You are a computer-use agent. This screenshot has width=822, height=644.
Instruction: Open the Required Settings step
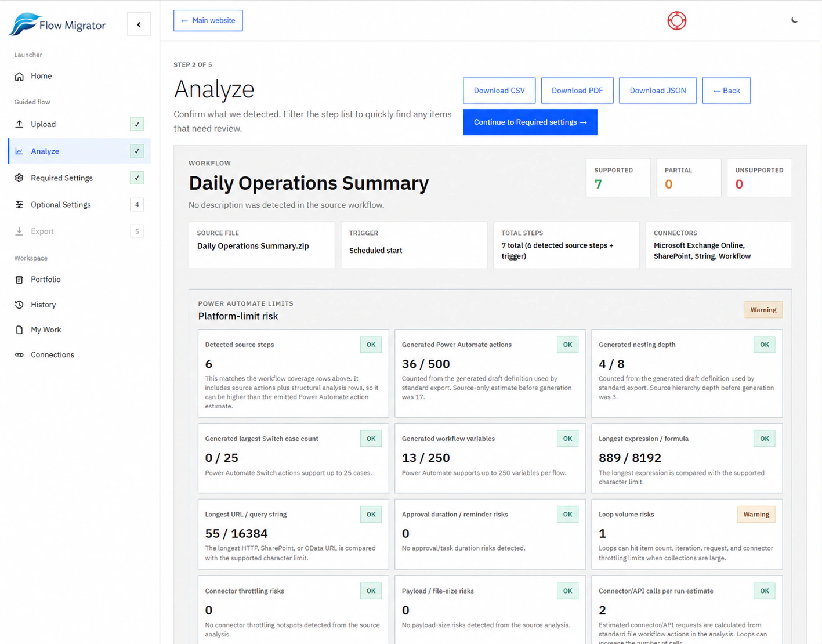(79, 178)
